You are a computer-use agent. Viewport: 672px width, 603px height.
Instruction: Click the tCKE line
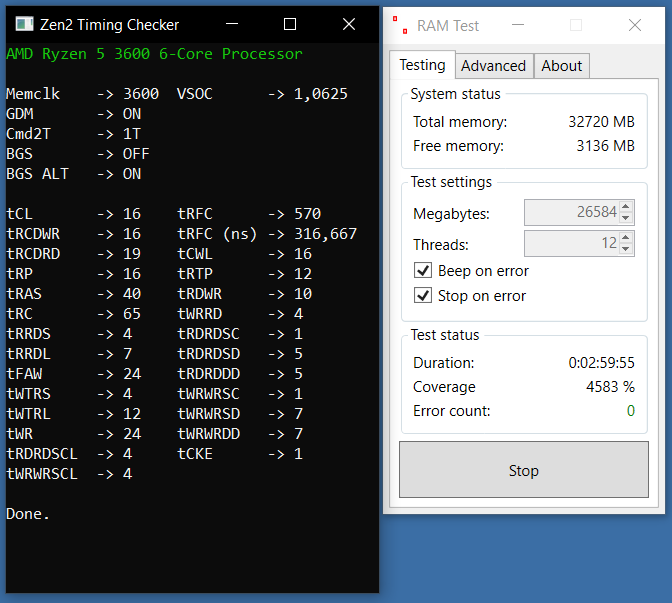[240, 454]
